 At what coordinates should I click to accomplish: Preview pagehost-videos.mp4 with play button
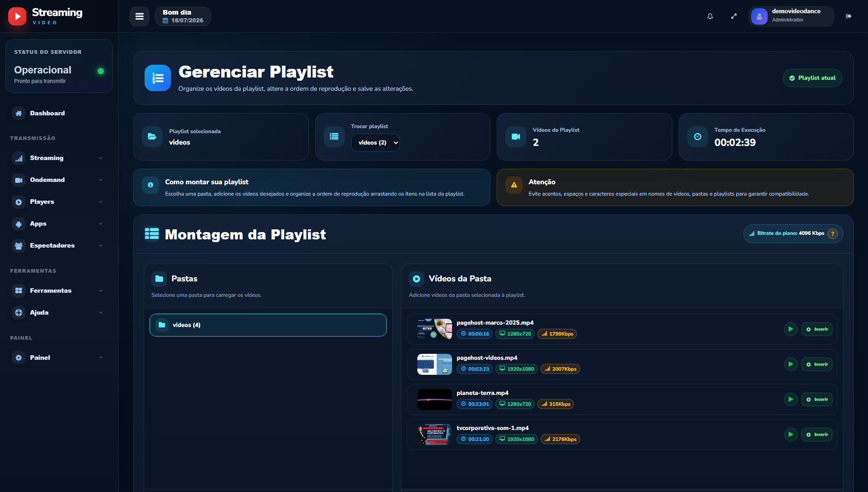tap(790, 364)
